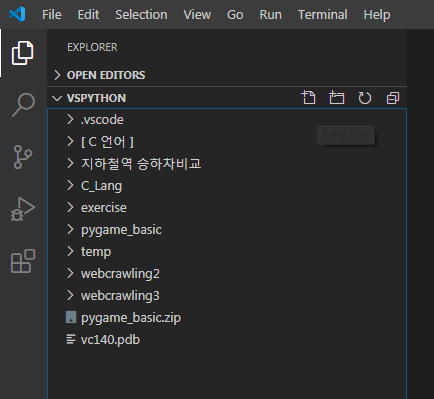Open the Selection menu
The width and height of the screenshot is (434, 399).
[x=141, y=15]
